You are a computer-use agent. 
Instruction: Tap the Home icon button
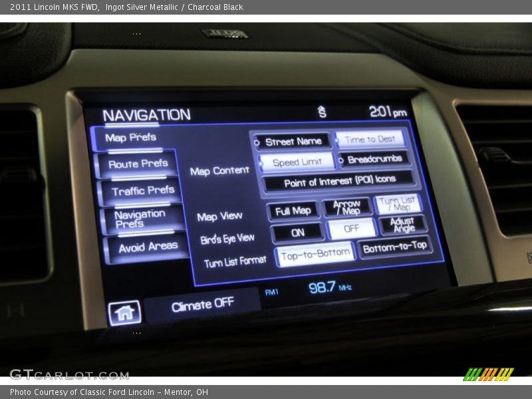point(124,313)
